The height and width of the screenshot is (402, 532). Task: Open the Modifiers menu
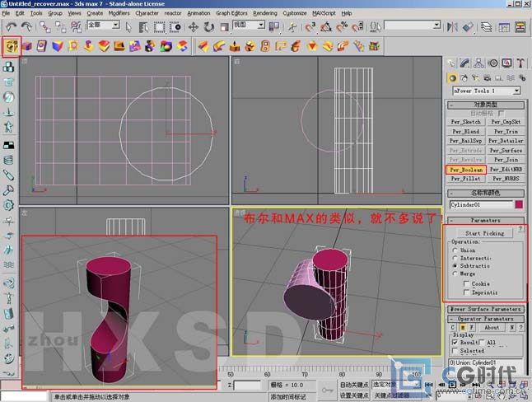[119, 13]
